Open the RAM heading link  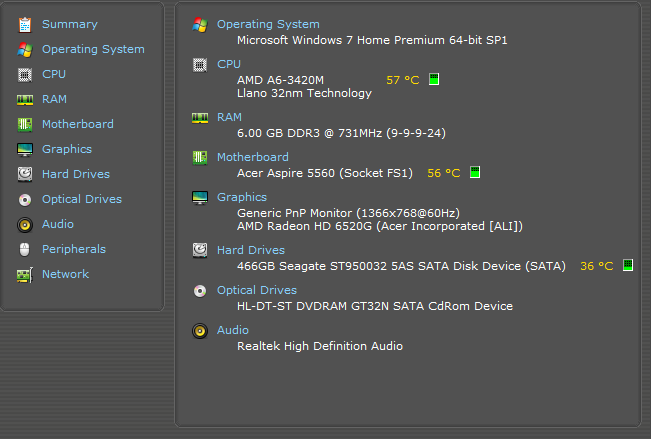click(x=229, y=117)
